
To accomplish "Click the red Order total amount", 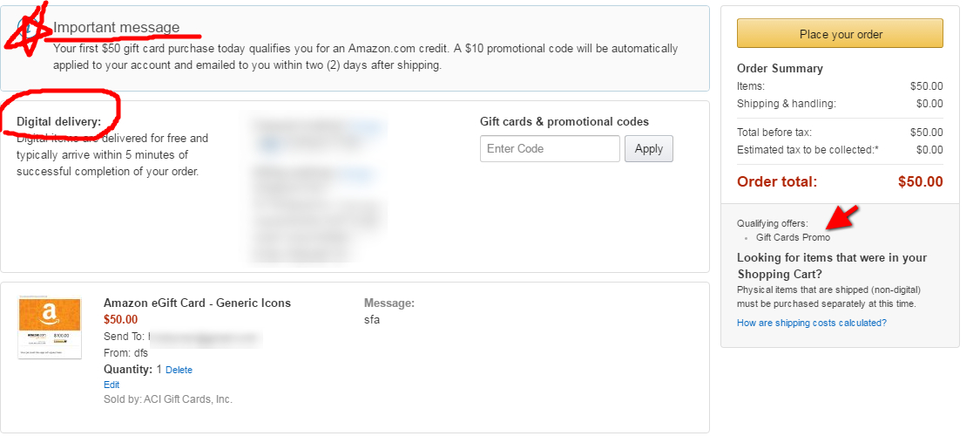I will [920, 182].
